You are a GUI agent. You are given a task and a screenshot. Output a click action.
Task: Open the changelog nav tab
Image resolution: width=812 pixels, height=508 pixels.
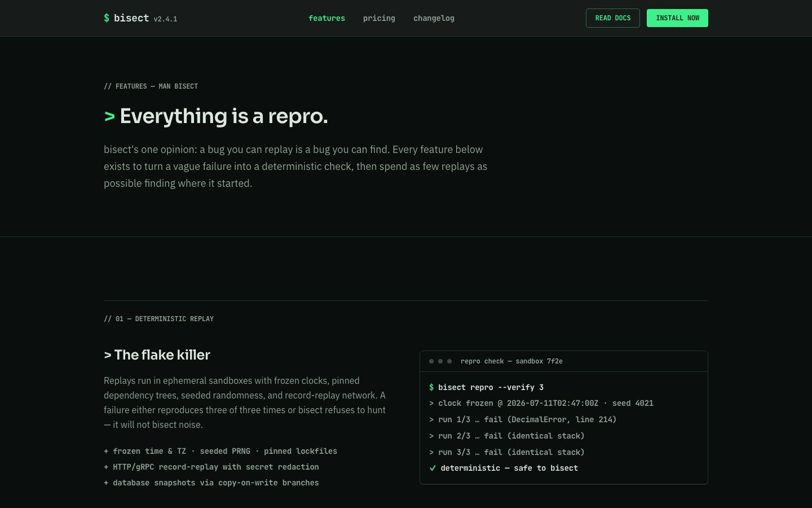tap(434, 18)
